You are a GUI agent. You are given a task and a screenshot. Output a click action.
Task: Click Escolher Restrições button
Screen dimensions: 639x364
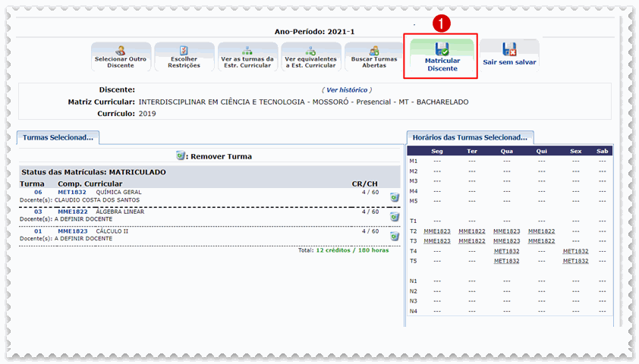click(184, 57)
